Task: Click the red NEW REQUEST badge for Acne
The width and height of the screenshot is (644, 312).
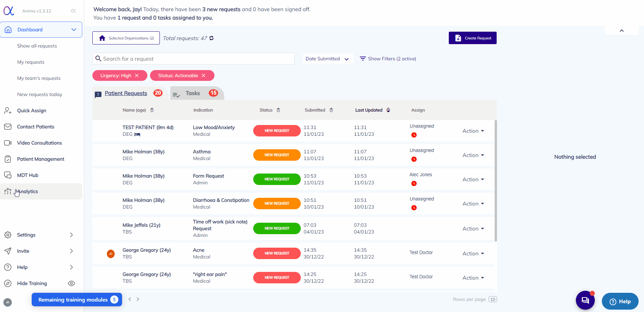Action: point(276,253)
